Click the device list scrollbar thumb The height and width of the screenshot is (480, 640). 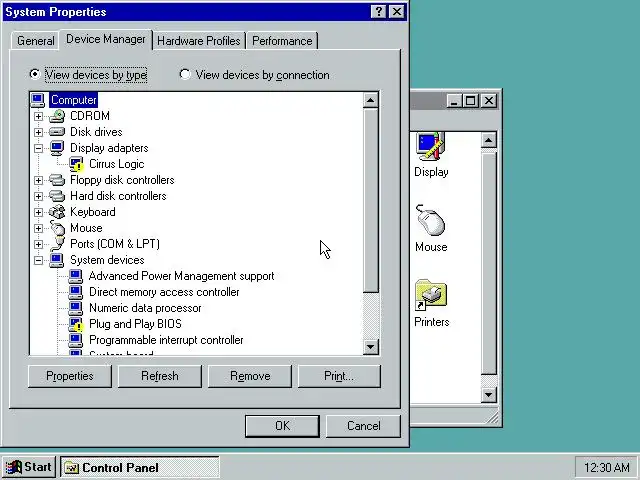[371, 200]
